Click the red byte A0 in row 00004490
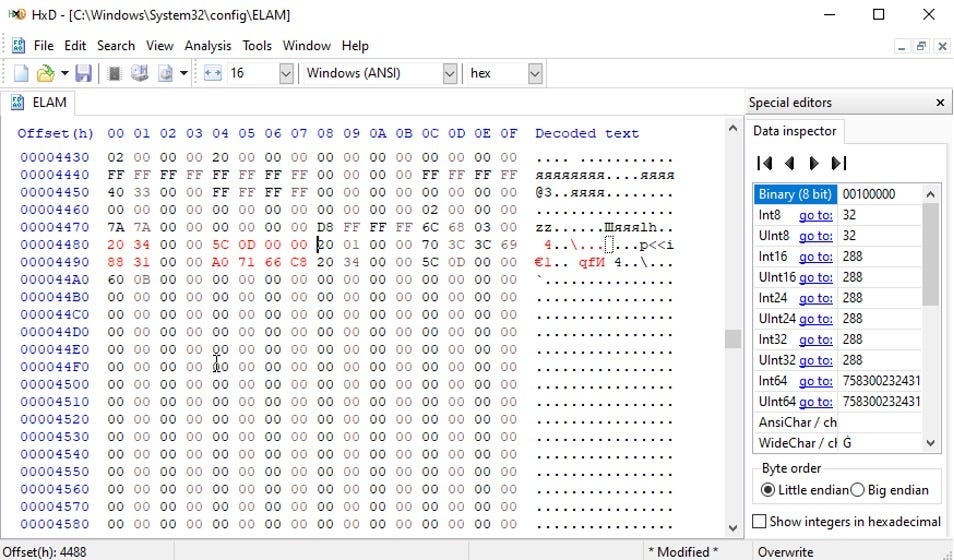Viewport: 954px width, 560px height. click(220, 262)
